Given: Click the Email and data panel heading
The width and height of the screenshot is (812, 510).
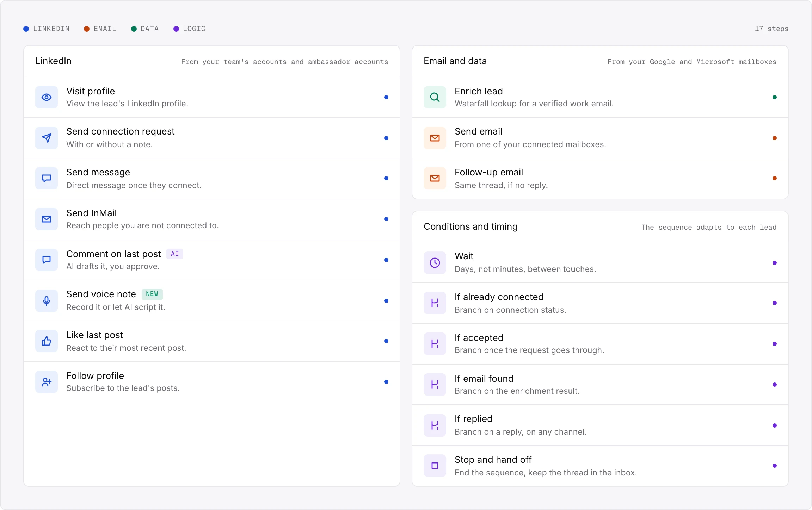Looking at the screenshot, I should point(455,61).
